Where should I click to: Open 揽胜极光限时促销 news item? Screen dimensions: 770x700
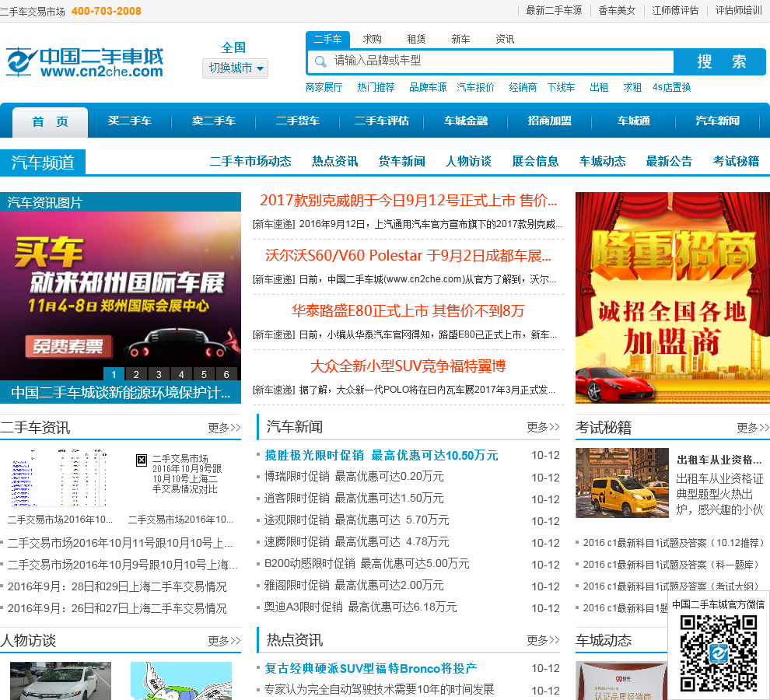click(x=381, y=455)
